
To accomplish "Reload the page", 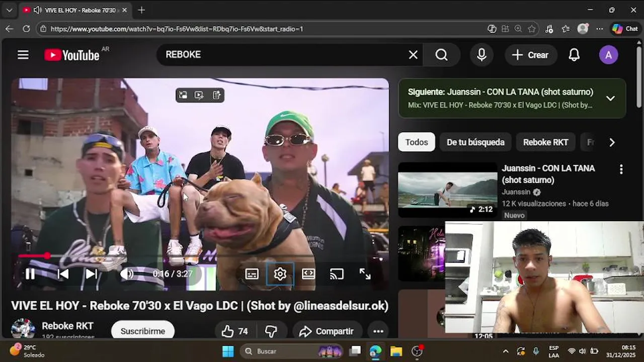I will [x=26, y=29].
